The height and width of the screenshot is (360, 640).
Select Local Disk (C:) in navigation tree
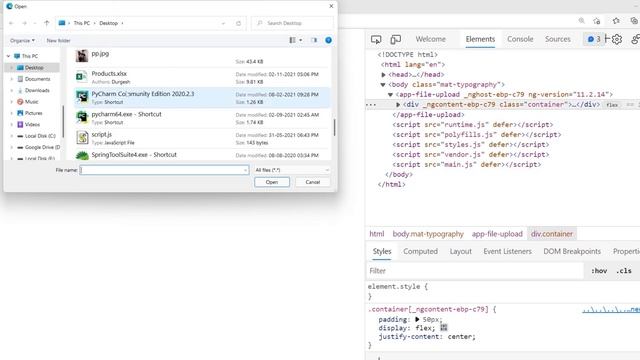click(40, 136)
